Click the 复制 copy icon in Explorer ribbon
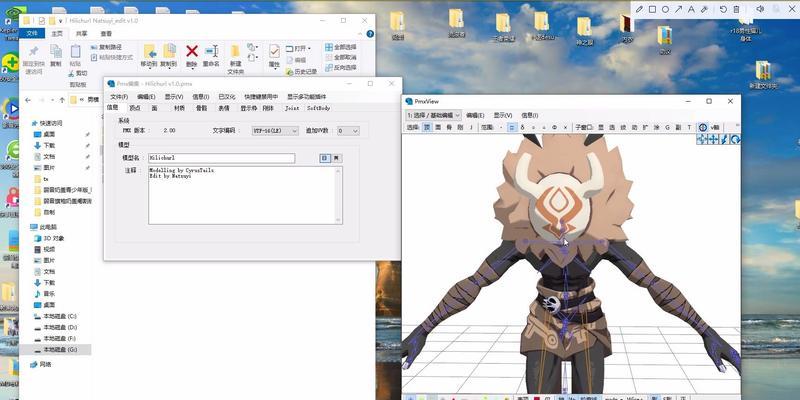Viewport: 800px width, 400px height. click(56, 51)
